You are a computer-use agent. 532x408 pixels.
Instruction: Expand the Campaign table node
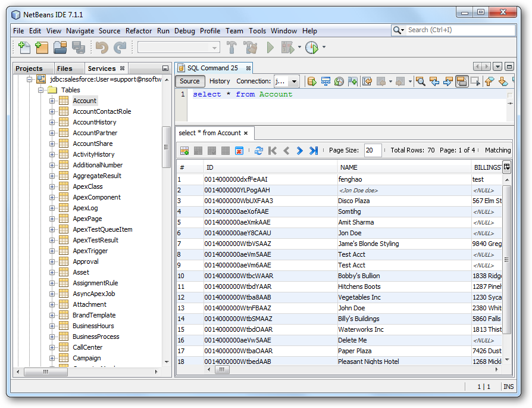click(52, 358)
